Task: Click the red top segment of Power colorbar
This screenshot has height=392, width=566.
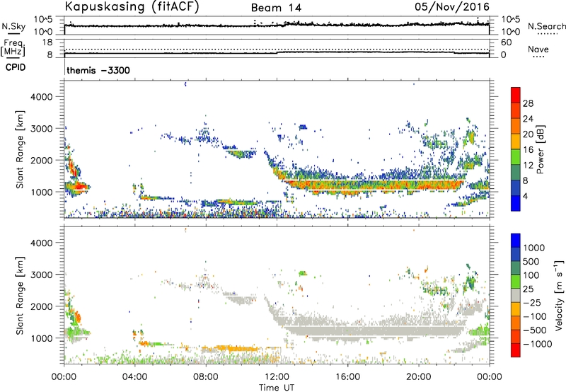Action: (x=516, y=96)
